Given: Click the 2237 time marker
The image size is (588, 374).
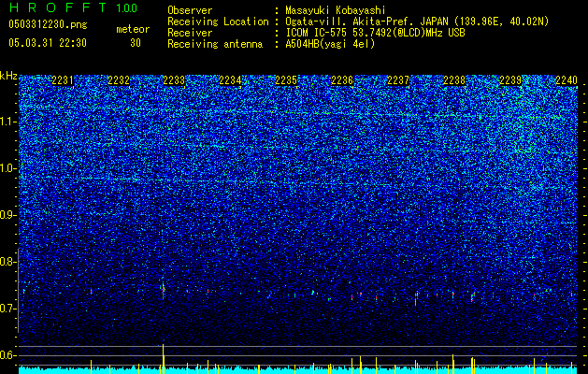Looking at the screenshot, I should (398, 80).
